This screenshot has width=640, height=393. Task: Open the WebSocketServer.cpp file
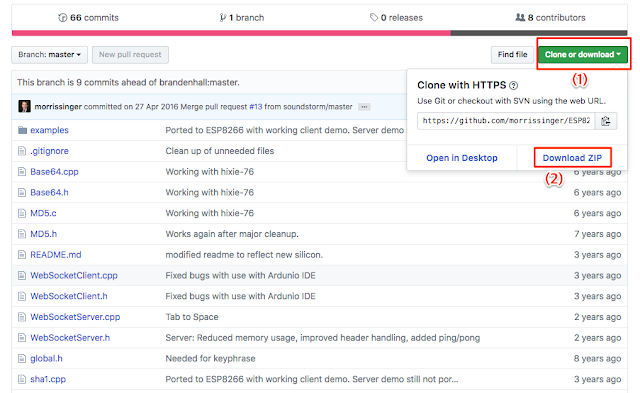75,317
